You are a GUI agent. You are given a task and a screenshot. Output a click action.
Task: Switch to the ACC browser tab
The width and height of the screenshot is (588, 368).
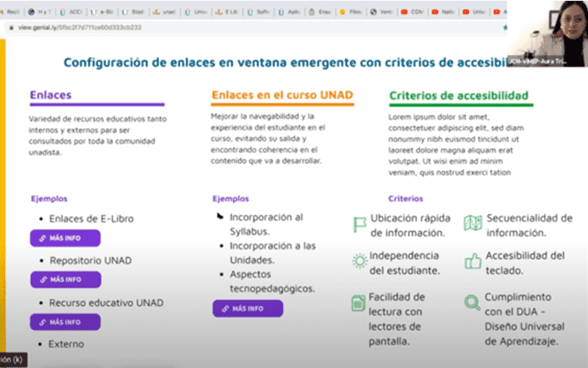point(71,12)
